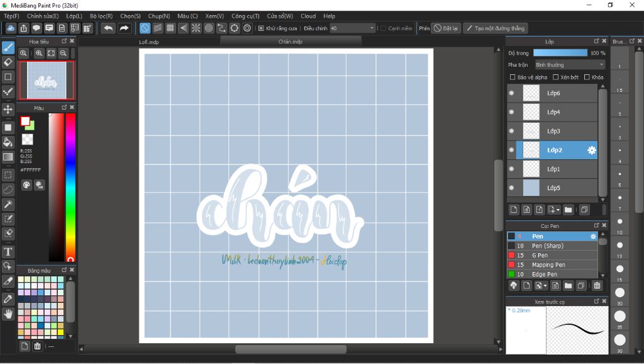Select the Gradient tool
The image size is (644, 364).
coord(8,157)
